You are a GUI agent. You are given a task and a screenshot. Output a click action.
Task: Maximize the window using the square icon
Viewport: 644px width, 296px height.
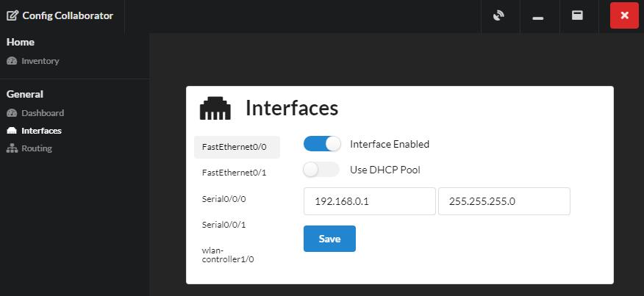[577, 15]
